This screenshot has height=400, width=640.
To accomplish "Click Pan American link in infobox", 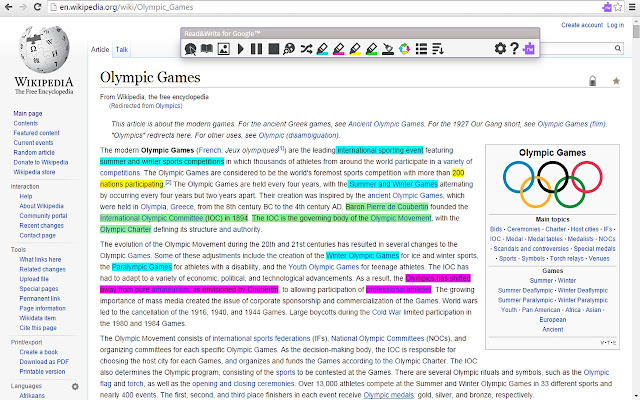I will click(541, 310).
